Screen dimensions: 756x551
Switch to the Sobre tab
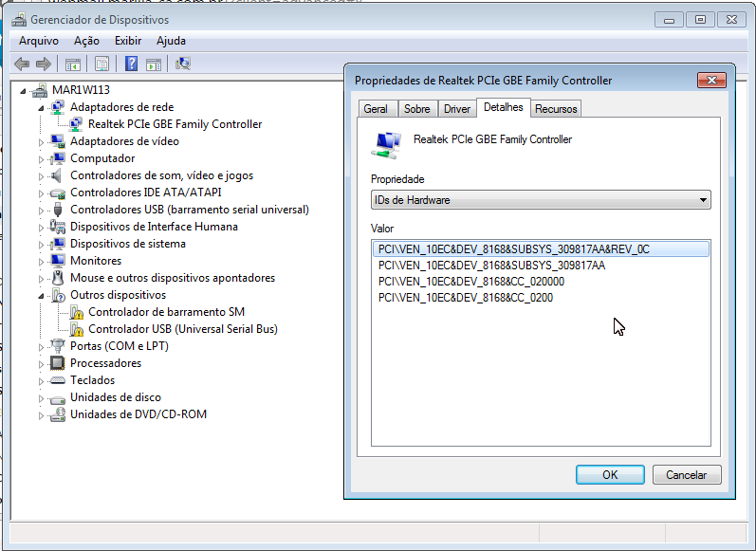(x=417, y=109)
